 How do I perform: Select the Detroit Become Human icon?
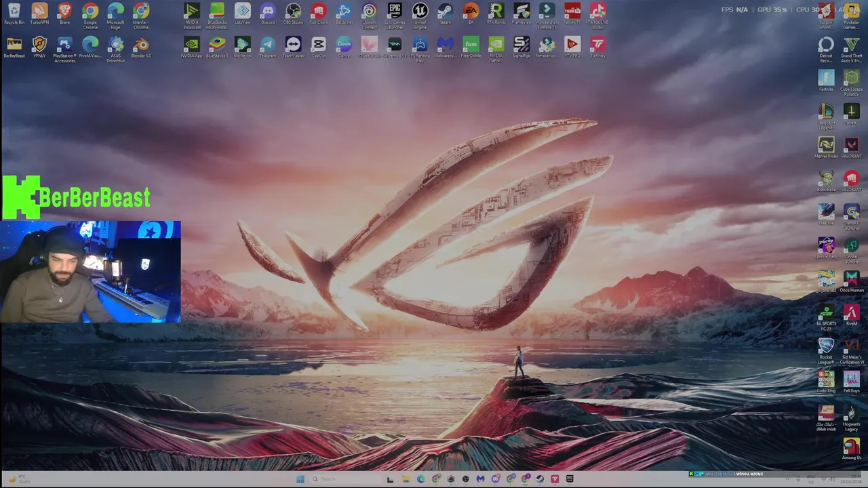pyautogui.click(x=826, y=49)
